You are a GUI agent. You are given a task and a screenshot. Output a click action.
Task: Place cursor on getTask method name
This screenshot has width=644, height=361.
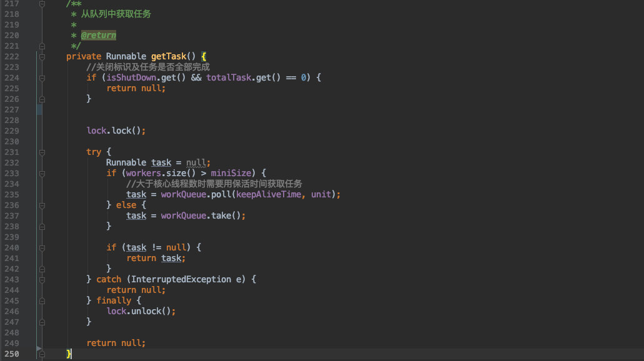[x=169, y=56]
